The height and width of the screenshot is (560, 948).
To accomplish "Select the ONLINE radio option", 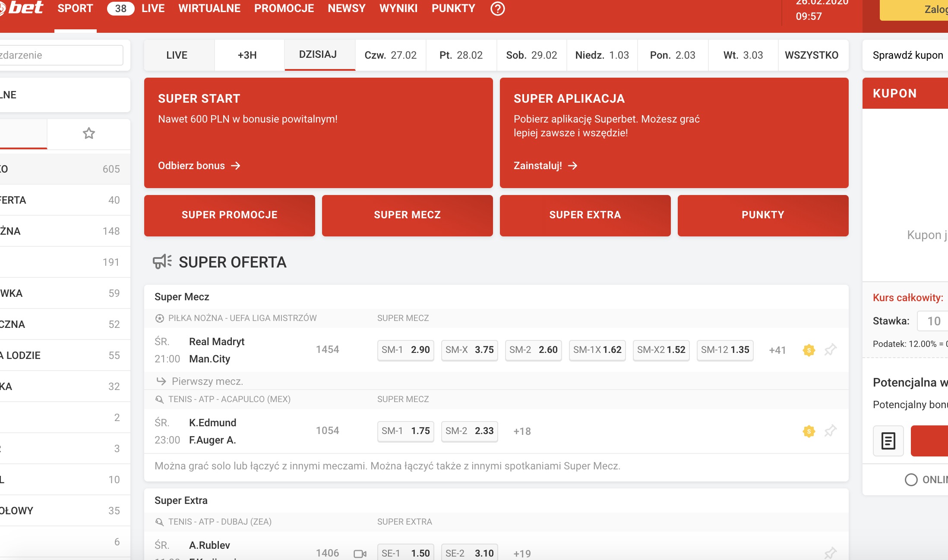I will coord(911,480).
